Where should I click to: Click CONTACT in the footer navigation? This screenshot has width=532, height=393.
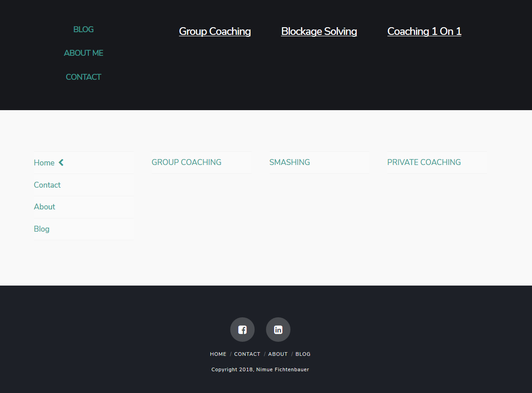pyautogui.click(x=247, y=354)
